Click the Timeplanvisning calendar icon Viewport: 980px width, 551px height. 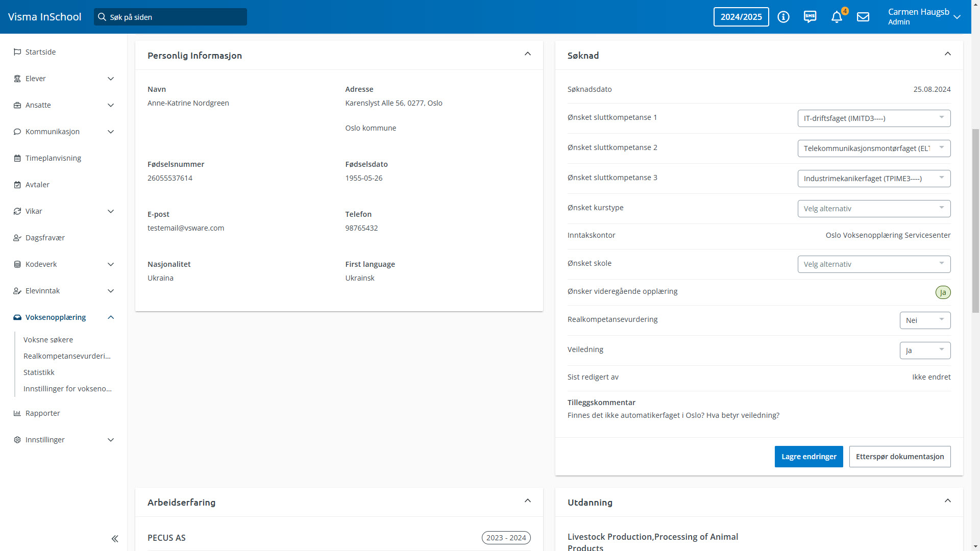click(17, 158)
